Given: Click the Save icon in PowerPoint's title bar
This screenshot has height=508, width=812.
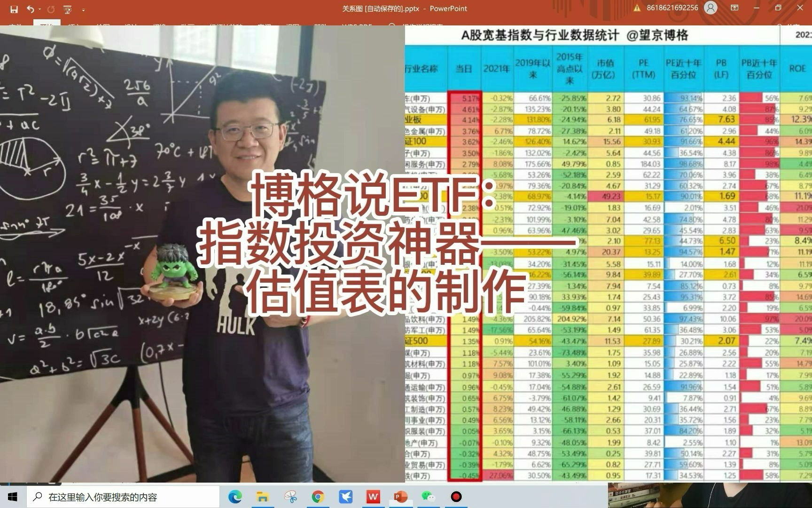Looking at the screenshot, I should (14, 9).
